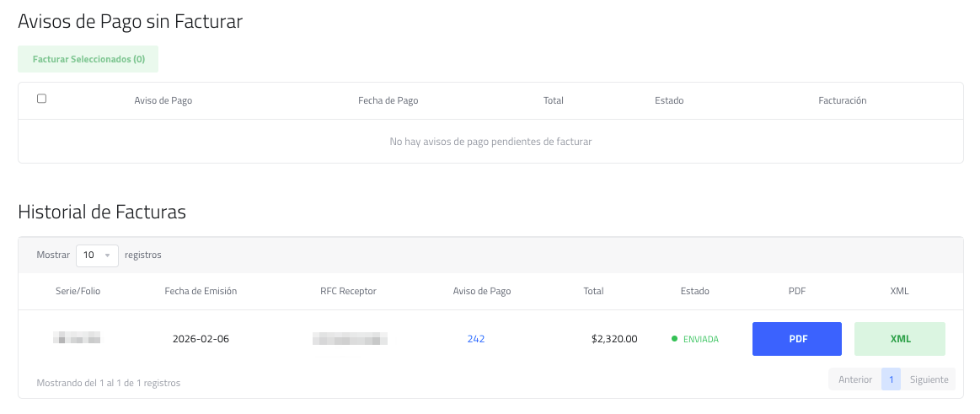Select page 1 in pagination
Screen dimensions: 980x414
(x=891, y=379)
